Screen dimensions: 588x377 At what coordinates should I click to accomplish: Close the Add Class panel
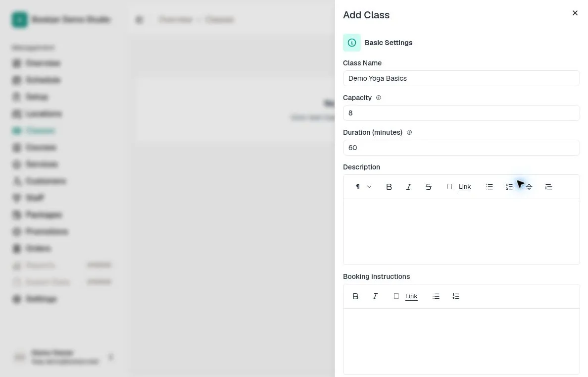[x=575, y=13]
